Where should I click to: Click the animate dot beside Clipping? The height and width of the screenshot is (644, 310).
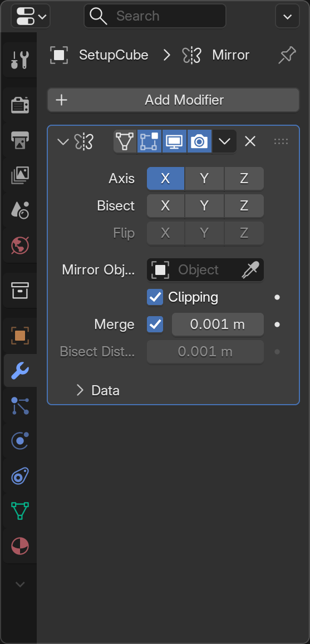tap(277, 297)
